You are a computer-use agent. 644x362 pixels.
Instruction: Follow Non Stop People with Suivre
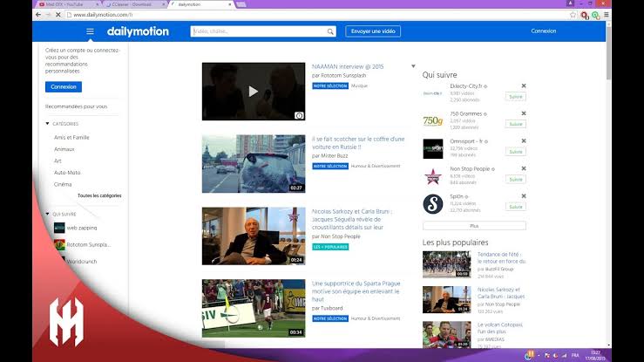point(515,179)
